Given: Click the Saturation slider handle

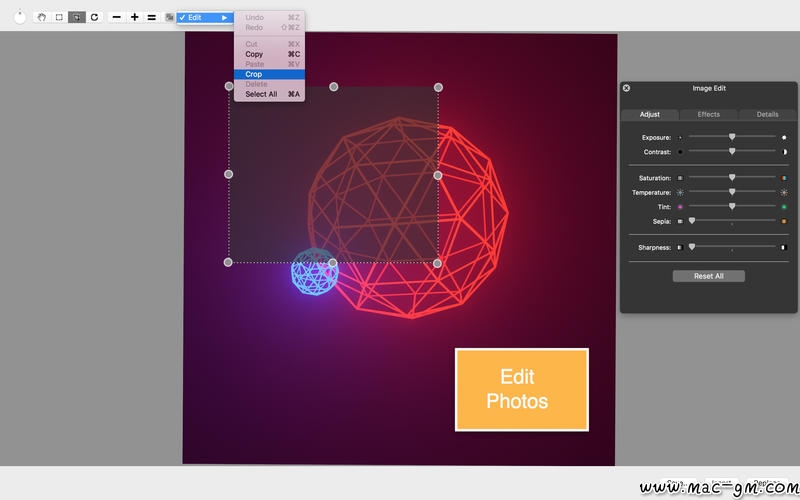Looking at the screenshot, I should [x=732, y=177].
